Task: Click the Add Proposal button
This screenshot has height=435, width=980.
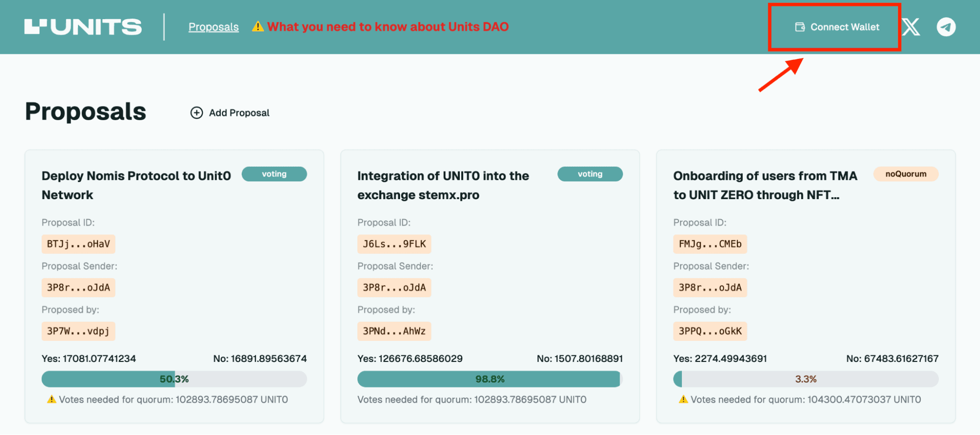Action: click(230, 113)
